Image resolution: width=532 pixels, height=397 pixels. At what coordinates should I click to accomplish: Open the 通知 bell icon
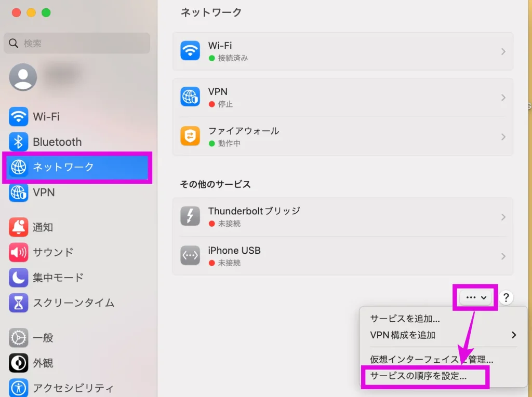tap(19, 227)
